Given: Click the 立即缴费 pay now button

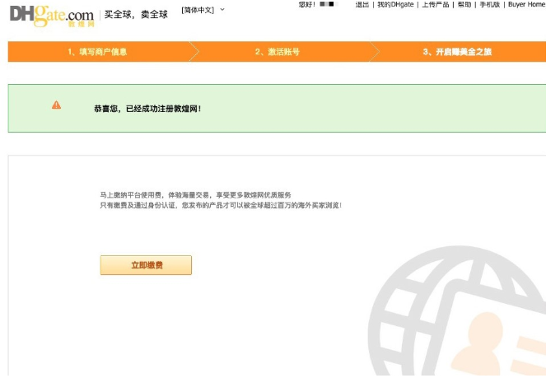Looking at the screenshot, I should [x=146, y=265].
